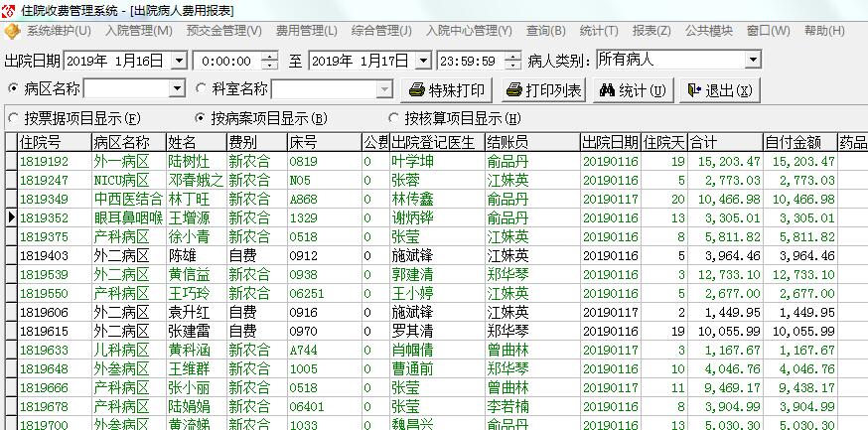Viewport: 868px width, 430px height.
Task: Click the binoculars icon on 统计 button
Action: pyautogui.click(x=607, y=90)
